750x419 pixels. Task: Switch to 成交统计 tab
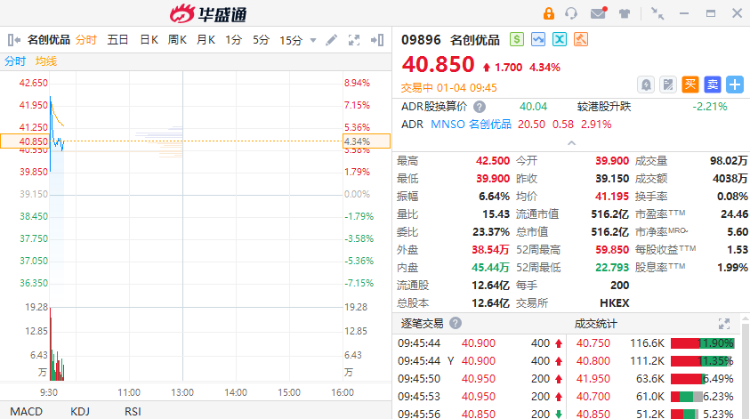(x=596, y=324)
